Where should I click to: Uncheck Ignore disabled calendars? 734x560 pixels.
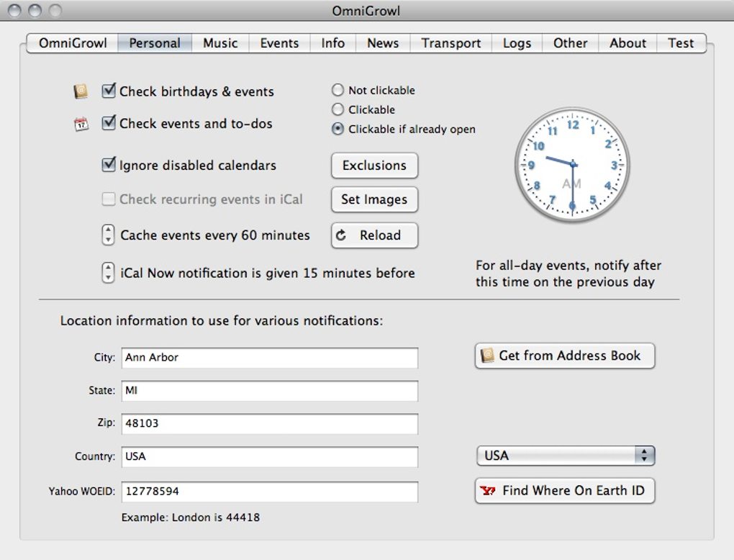[x=109, y=164]
